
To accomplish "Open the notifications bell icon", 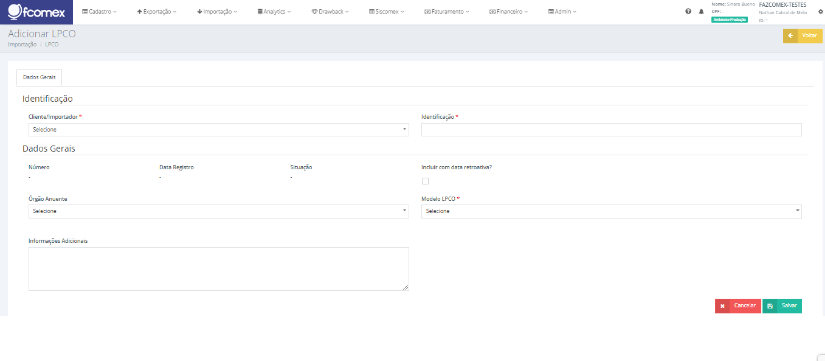I will pyautogui.click(x=701, y=12).
